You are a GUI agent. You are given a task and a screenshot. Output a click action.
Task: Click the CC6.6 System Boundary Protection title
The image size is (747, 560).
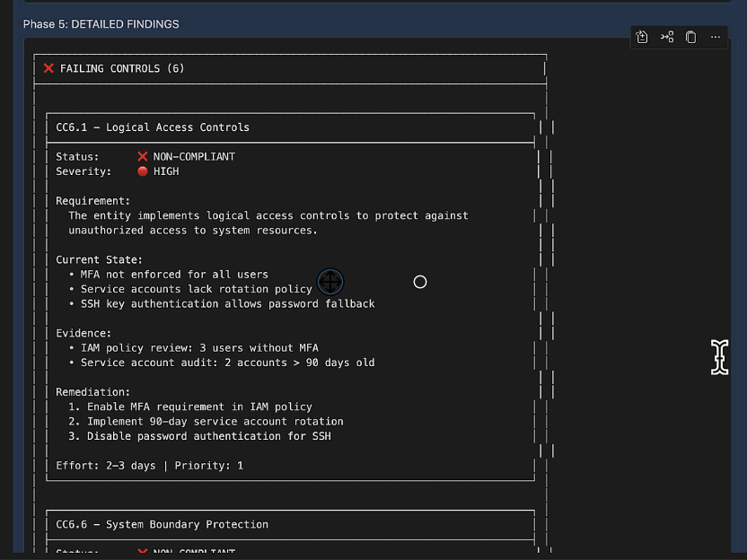pos(163,524)
